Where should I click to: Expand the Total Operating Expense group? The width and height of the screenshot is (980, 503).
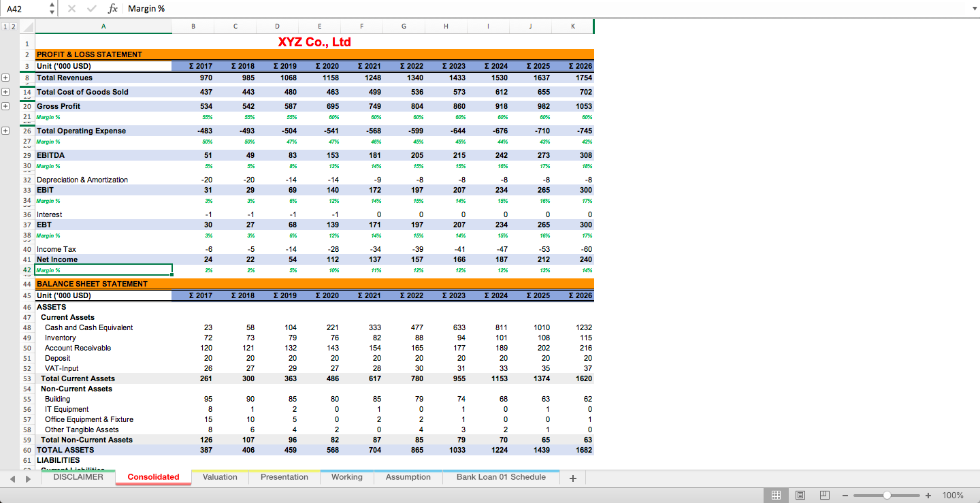coord(5,131)
